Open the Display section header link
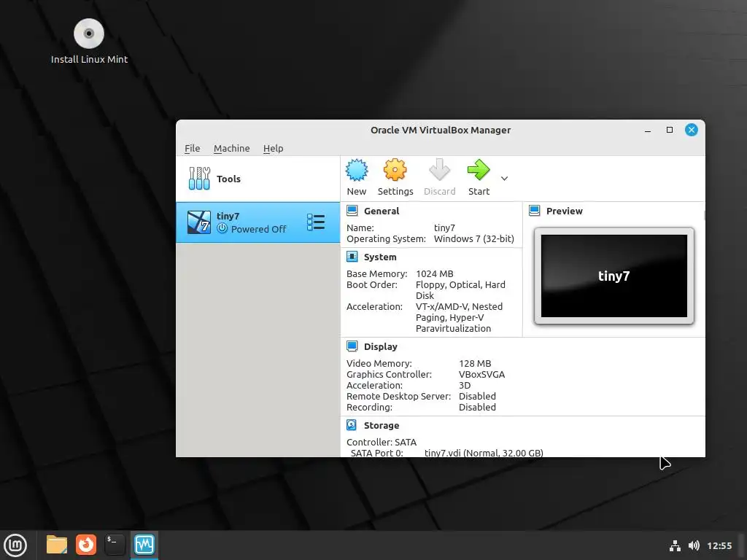The image size is (747, 560). click(380, 346)
